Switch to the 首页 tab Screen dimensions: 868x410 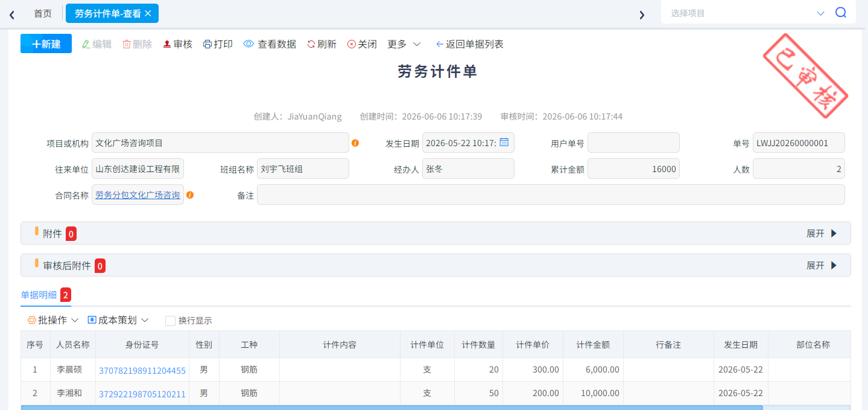[42, 13]
